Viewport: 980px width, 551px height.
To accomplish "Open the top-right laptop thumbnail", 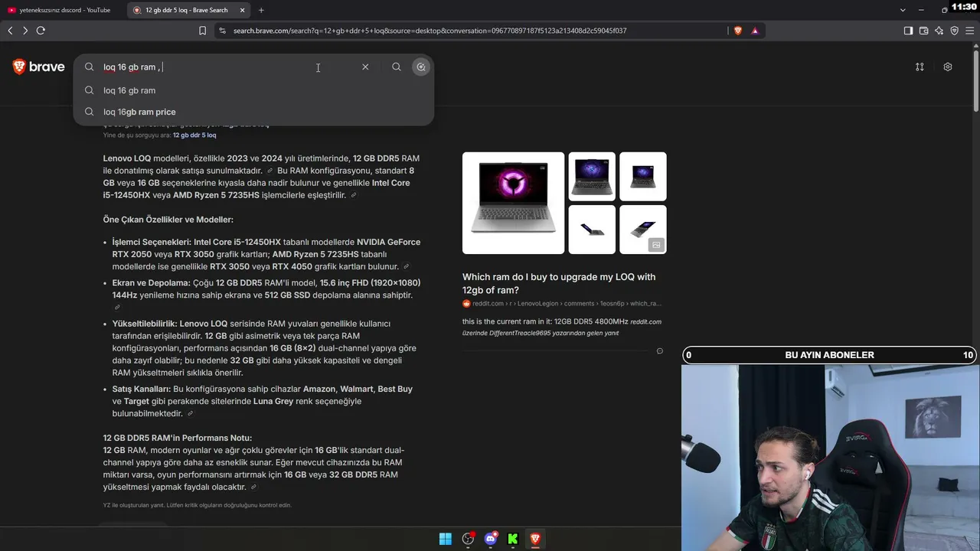I will 643,177.
